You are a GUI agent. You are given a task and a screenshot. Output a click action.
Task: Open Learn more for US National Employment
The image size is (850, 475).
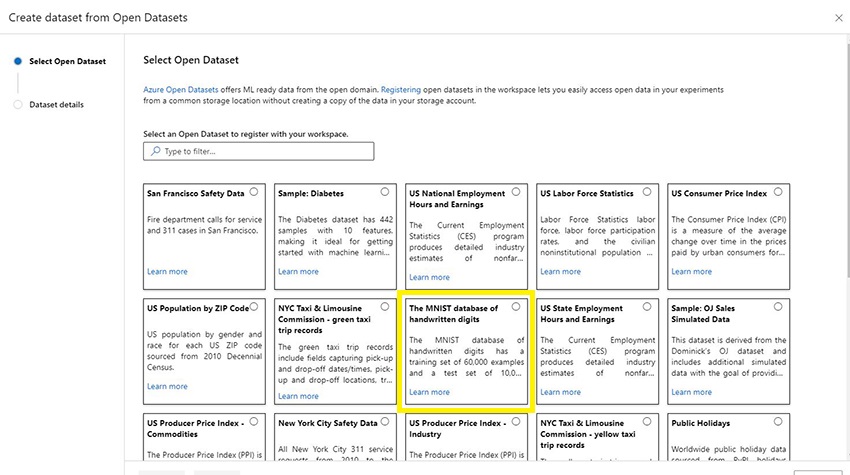pyautogui.click(x=429, y=277)
